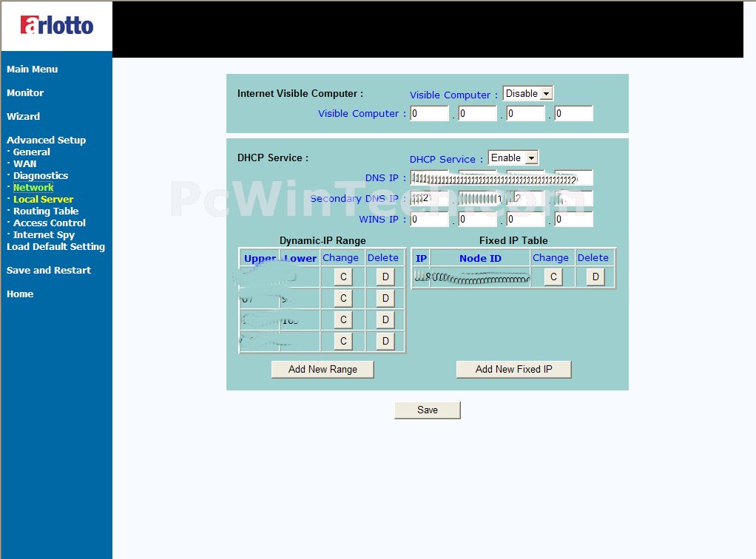Image resolution: width=756 pixels, height=559 pixels.
Task: Click third WINS IP octet field
Action: coord(525,220)
